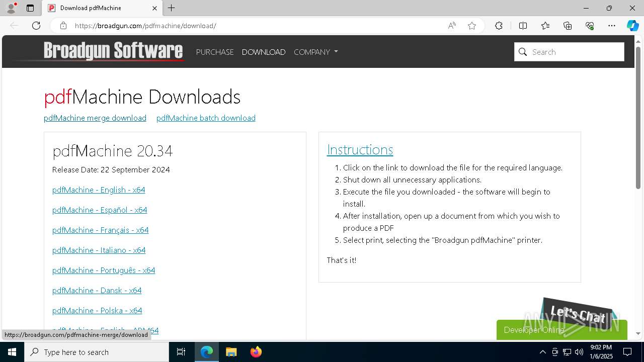Open the Collections icon

(568, 26)
